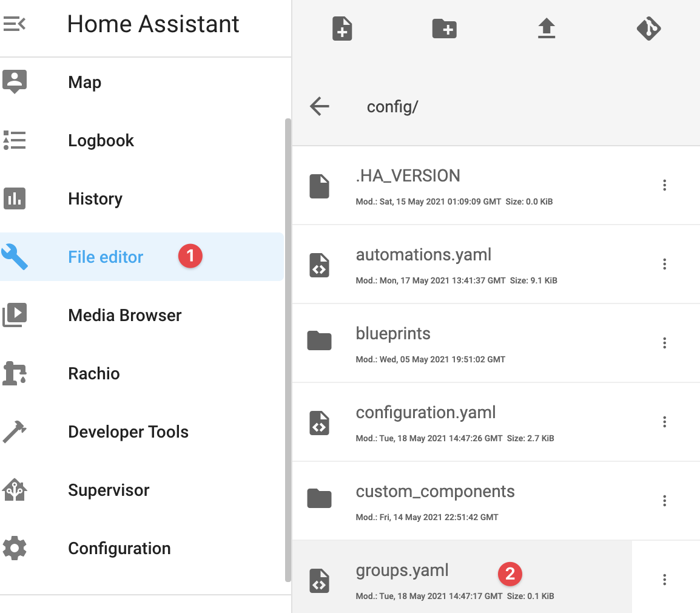
Task: Open Logbook in the sidebar
Action: pyautogui.click(x=142, y=140)
